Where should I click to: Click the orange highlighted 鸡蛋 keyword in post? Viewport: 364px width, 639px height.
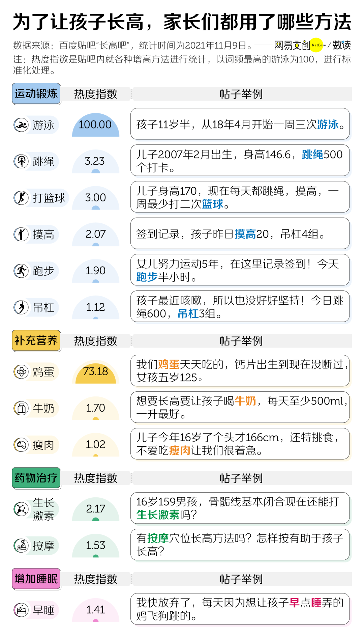[x=169, y=364]
